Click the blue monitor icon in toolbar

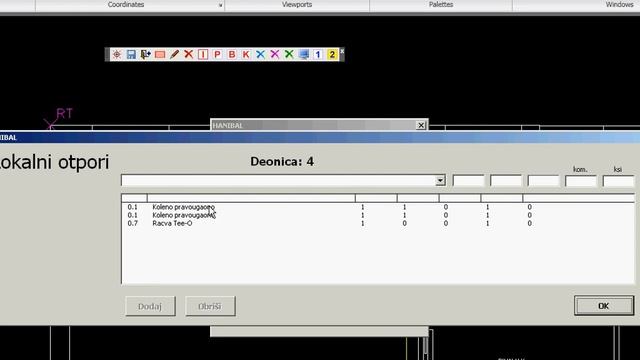pyautogui.click(x=304, y=54)
